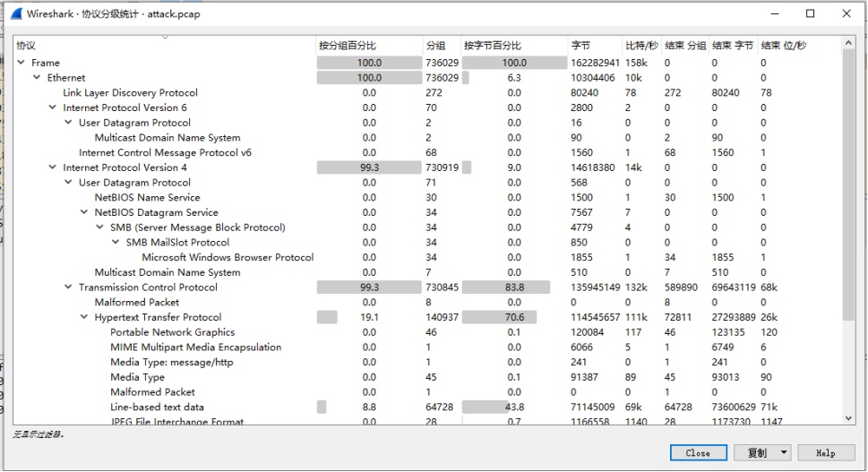The width and height of the screenshot is (868, 472).
Task: Sort by the 结束 字节 column header
Action: pyautogui.click(x=733, y=46)
